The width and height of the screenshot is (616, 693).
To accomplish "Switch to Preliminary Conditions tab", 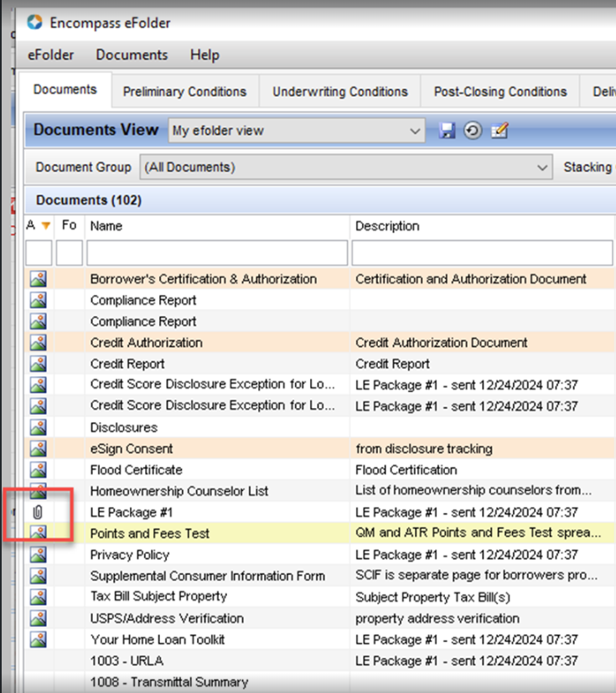I will [x=184, y=91].
